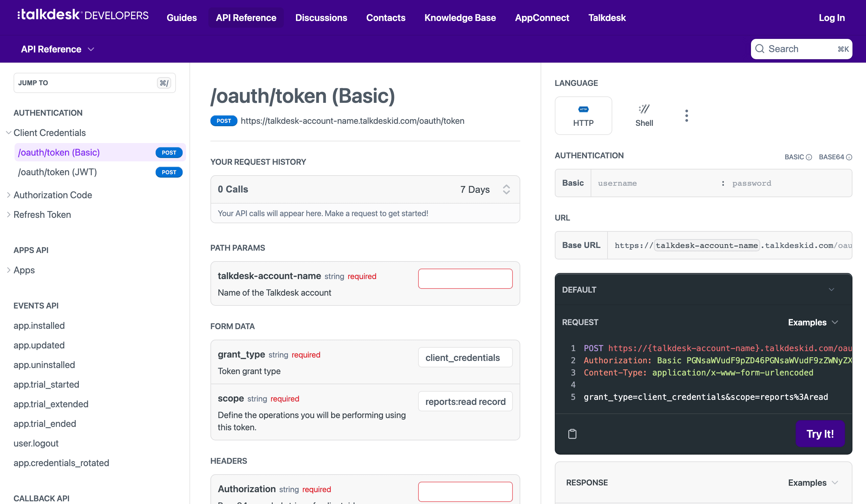Copy request code with clipboard icon
This screenshot has width=866, height=504.
point(572,434)
